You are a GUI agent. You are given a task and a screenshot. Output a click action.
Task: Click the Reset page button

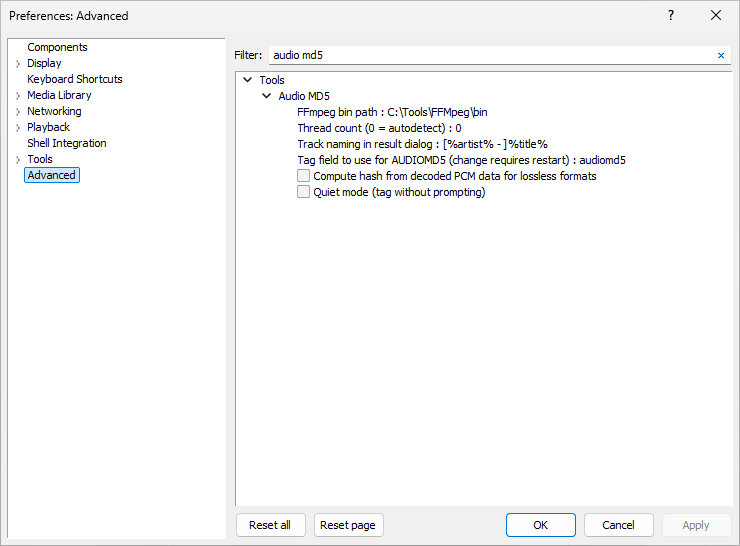tap(348, 525)
